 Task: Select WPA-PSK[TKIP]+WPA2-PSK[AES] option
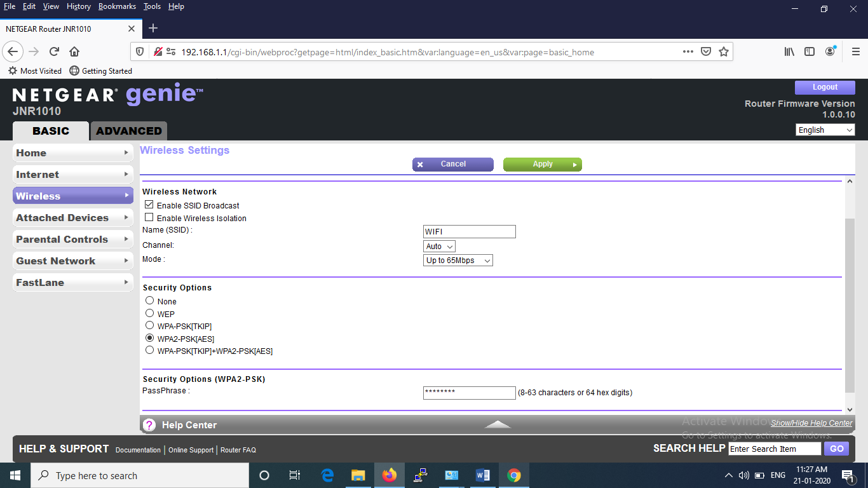tap(149, 350)
